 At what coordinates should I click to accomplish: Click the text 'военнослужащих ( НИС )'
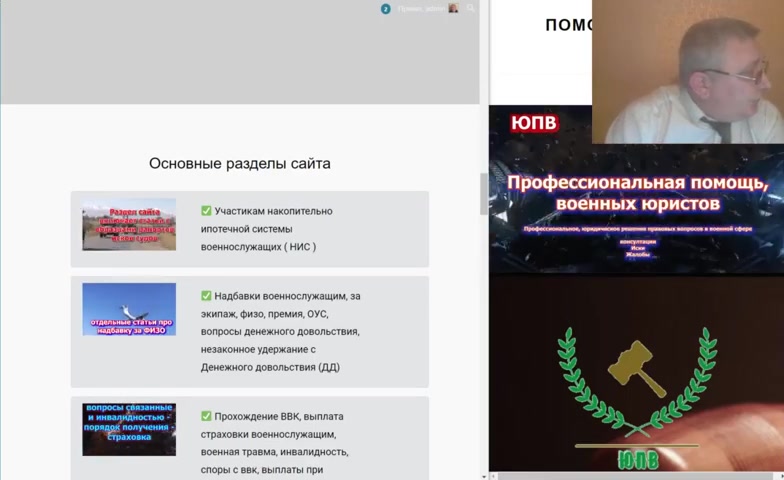coord(258,247)
